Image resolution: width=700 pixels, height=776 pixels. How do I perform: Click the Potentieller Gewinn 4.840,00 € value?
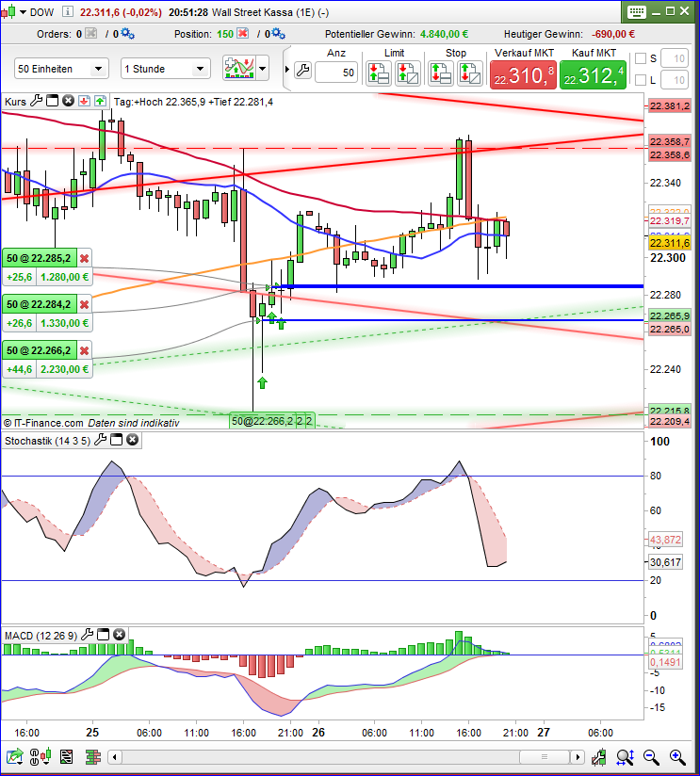[x=444, y=34]
